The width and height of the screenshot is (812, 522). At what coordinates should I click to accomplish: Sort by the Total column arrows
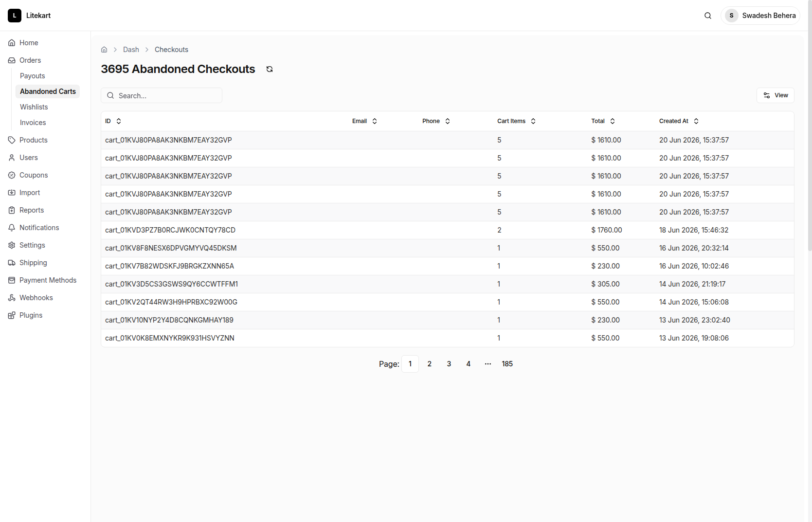[613, 121]
